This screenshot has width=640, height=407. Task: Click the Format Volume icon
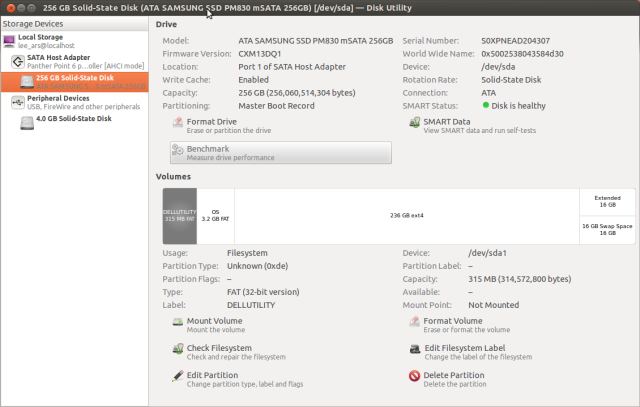(415, 322)
